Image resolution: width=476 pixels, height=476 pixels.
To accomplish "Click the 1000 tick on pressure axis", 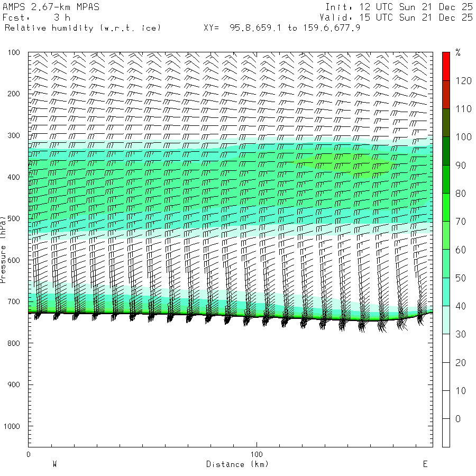I will [11, 426].
